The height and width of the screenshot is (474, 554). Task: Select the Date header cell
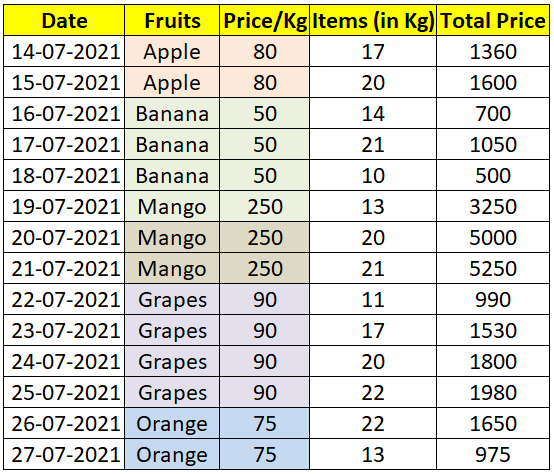pyautogui.click(x=64, y=20)
